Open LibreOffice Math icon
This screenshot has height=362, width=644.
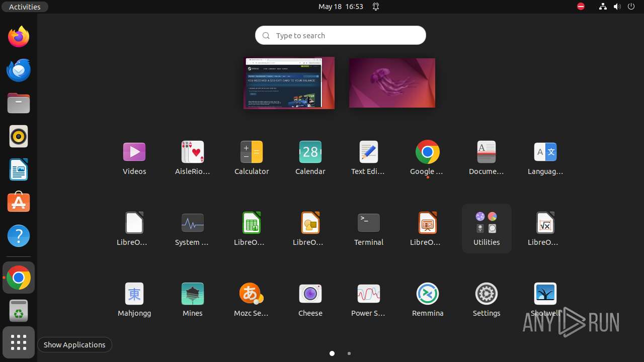(x=545, y=223)
